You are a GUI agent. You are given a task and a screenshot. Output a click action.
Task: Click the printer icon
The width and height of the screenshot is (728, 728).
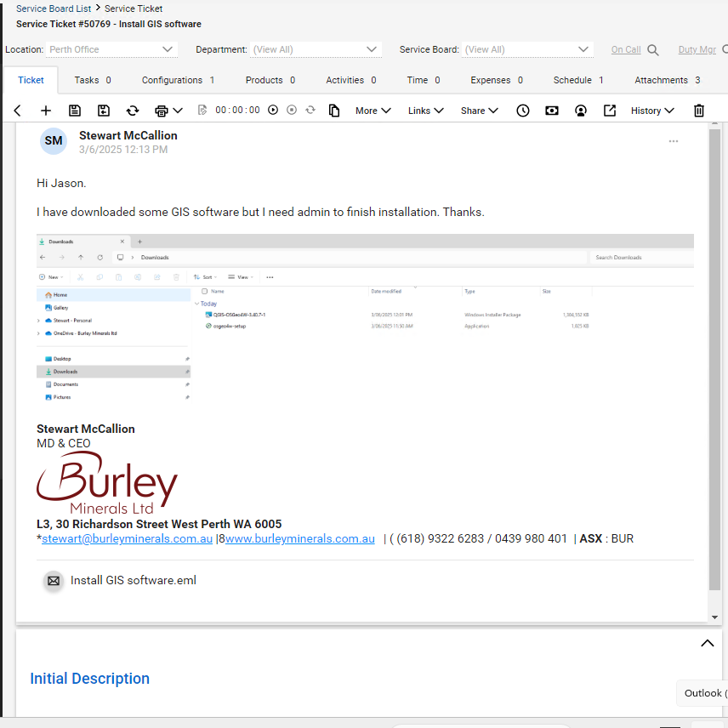point(161,111)
